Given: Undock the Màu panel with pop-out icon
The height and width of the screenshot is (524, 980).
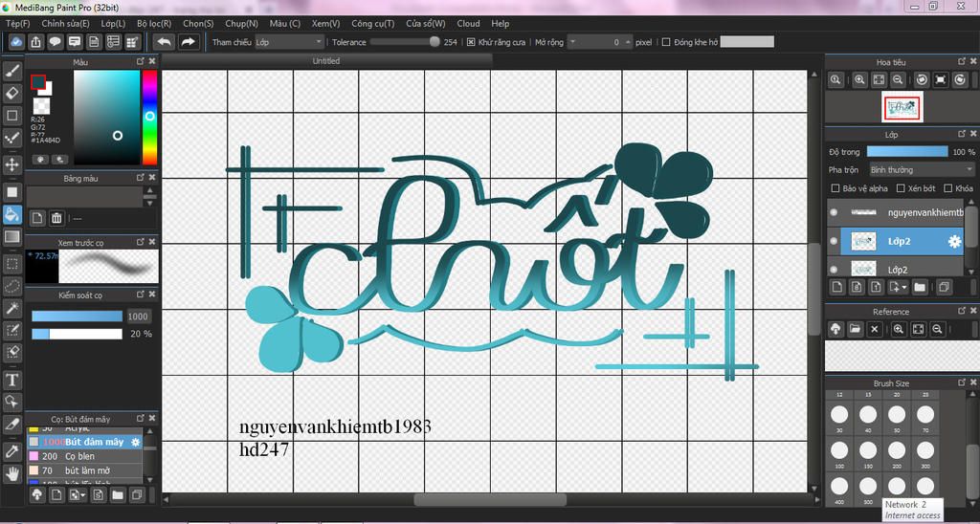Looking at the screenshot, I should [141, 61].
